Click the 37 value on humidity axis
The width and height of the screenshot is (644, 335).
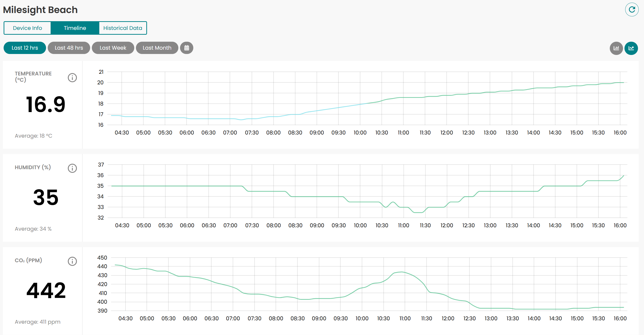coord(101,165)
